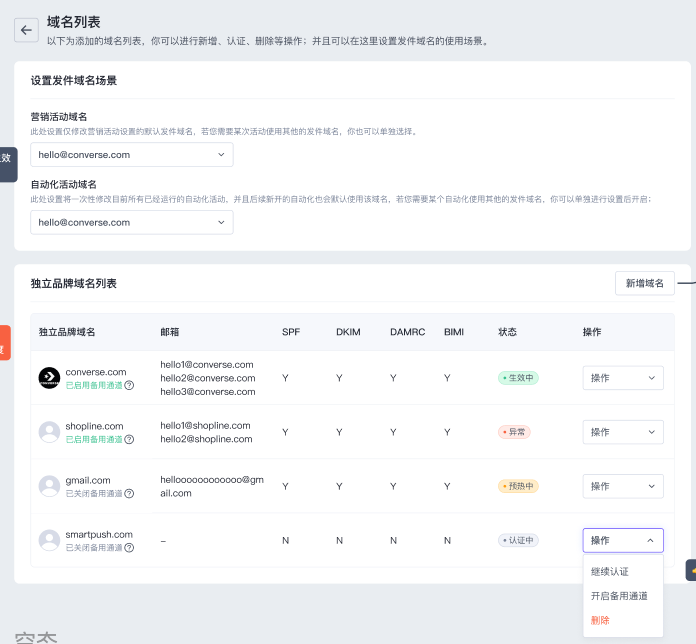The width and height of the screenshot is (696, 644).
Task: Click help icon beside gmail.com backup channel
Action: click(x=130, y=493)
